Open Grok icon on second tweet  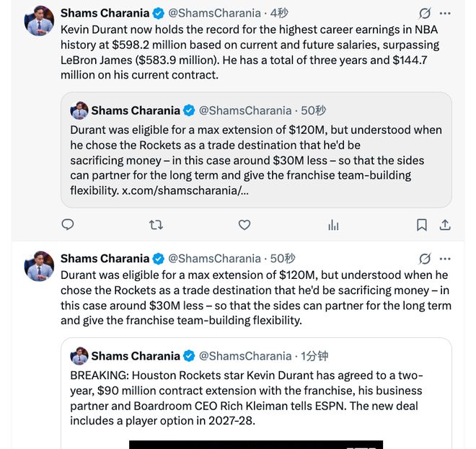click(425, 259)
